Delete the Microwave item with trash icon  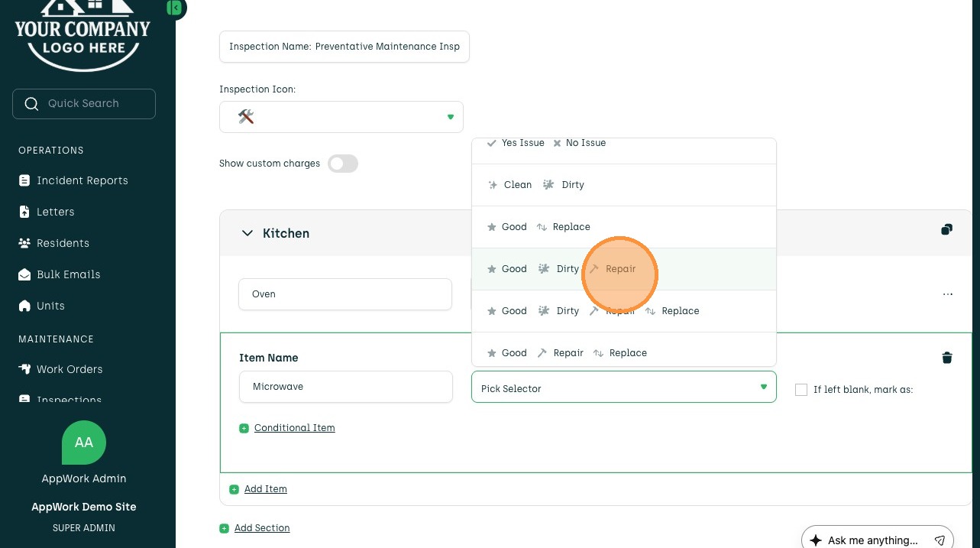tap(946, 358)
